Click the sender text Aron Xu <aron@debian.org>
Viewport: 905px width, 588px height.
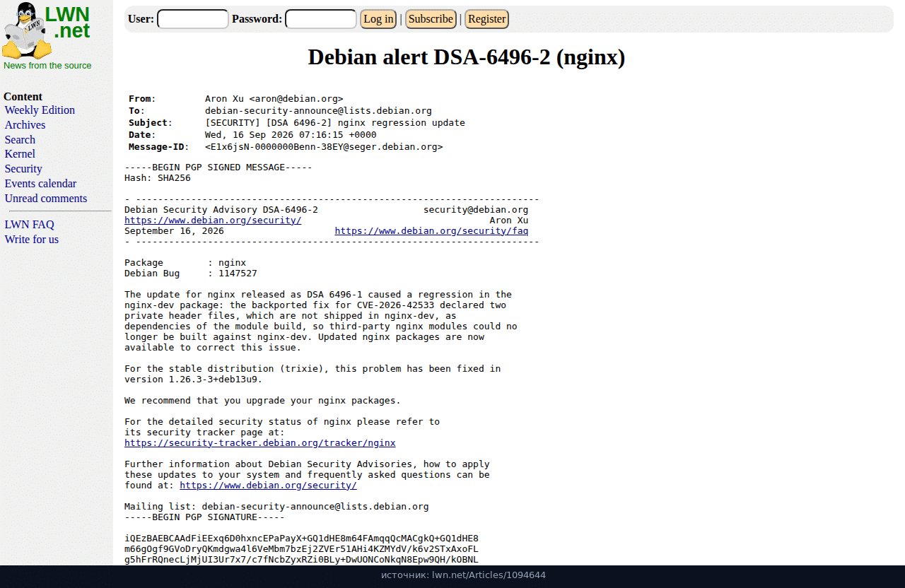coord(274,99)
